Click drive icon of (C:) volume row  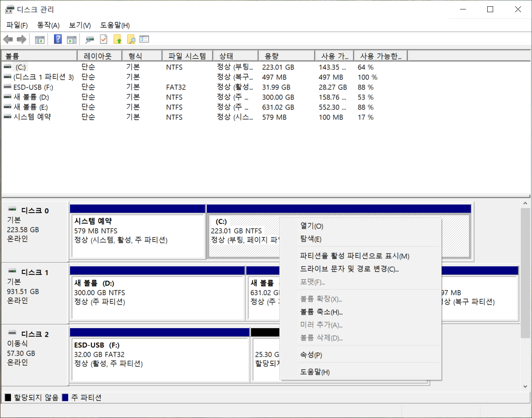(7, 67)
